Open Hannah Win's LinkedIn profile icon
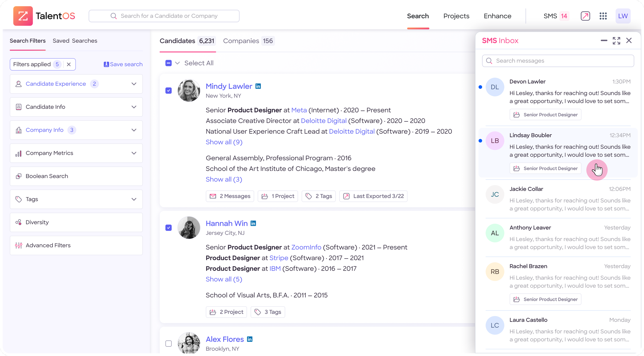This screenshot has height=356, width=644. 253,223
